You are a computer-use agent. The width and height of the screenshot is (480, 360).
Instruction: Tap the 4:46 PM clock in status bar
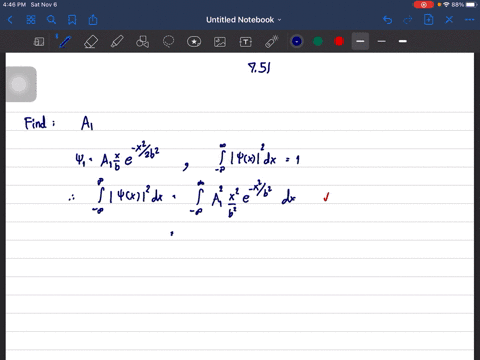click(x=14, y=5)
